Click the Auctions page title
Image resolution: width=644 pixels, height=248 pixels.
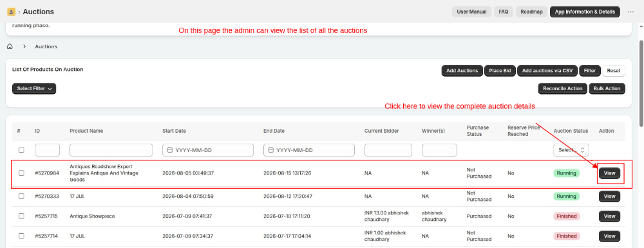pos(38,12)
